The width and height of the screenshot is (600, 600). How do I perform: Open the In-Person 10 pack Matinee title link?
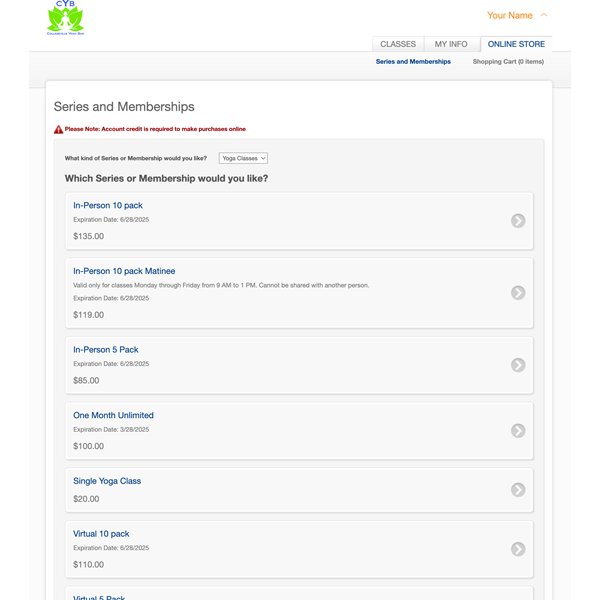point(124,271)
